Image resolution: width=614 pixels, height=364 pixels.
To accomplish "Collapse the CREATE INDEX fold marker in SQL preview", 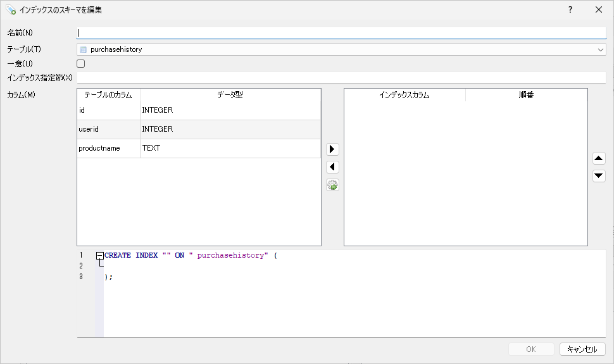I will click(x=99, y=256).
